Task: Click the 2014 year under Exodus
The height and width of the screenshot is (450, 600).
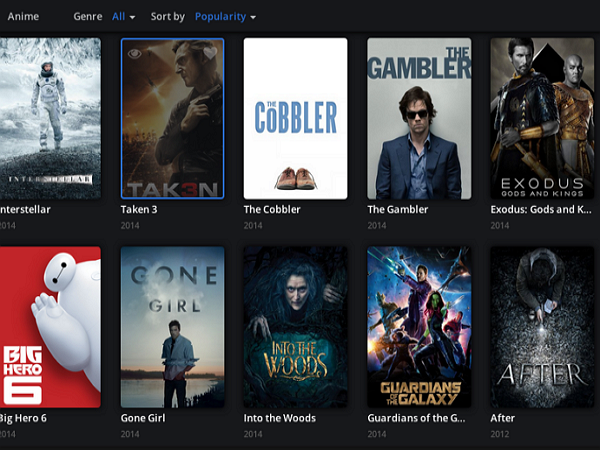Action: point(500,225)
